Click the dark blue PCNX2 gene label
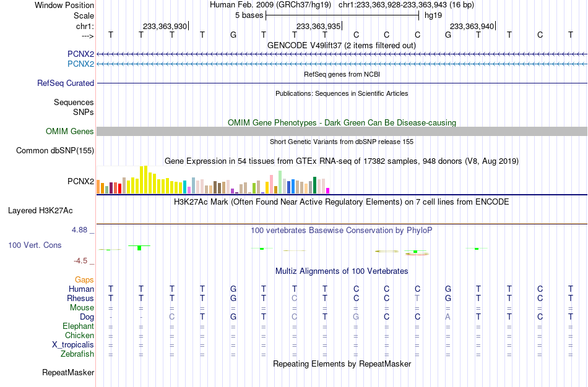This screenshot has height=387, width=588. [80, 54]
